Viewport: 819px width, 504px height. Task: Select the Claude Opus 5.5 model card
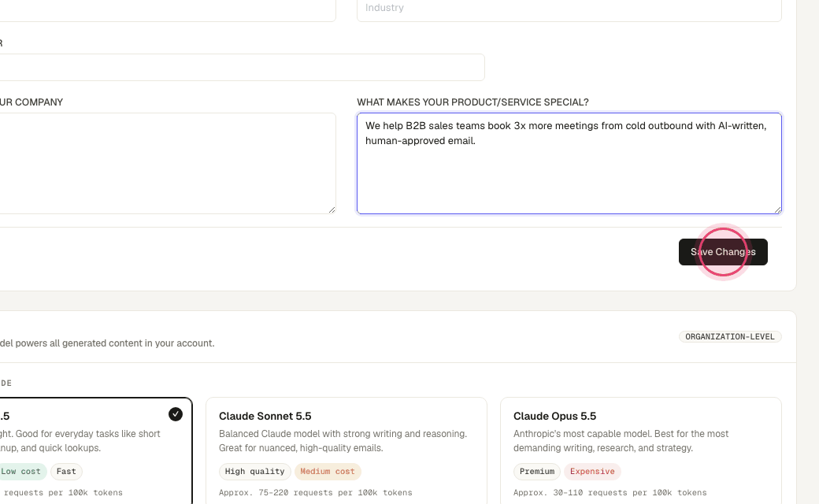[x=641, y=450]
